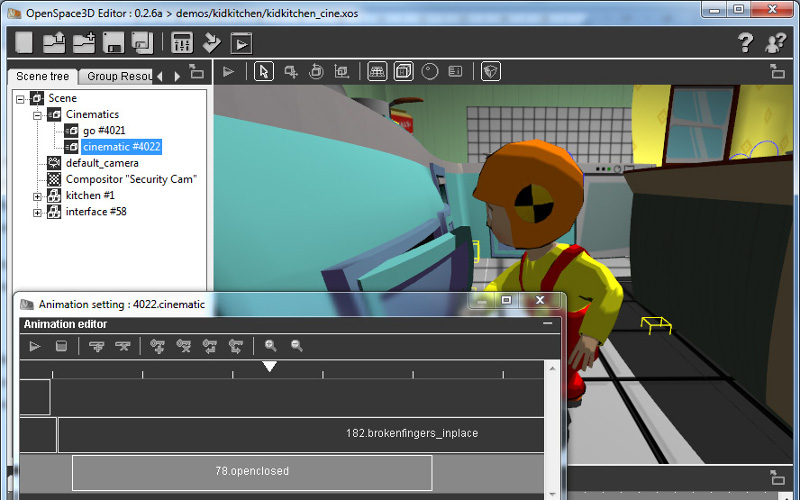
Task: Open the scene settings calculator-style icon
Action: (x=182, y=42)
